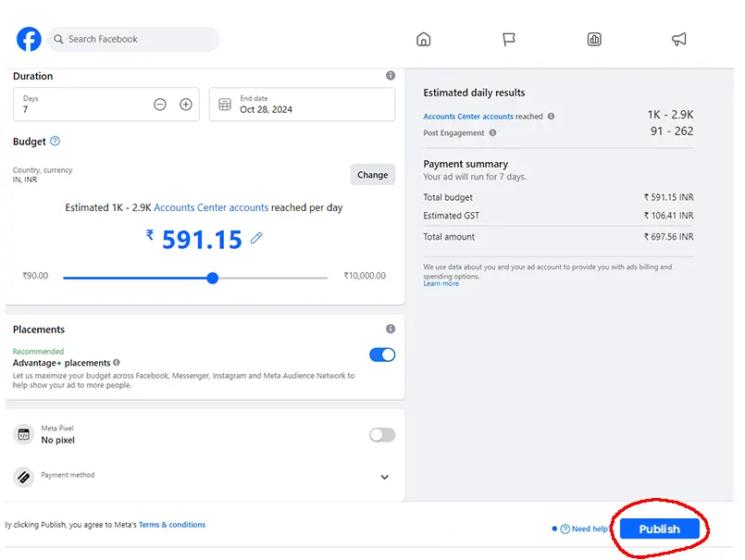Open Messenger from the top bar
The width and height of the screenshot is (745, 560).
(509, 40)
